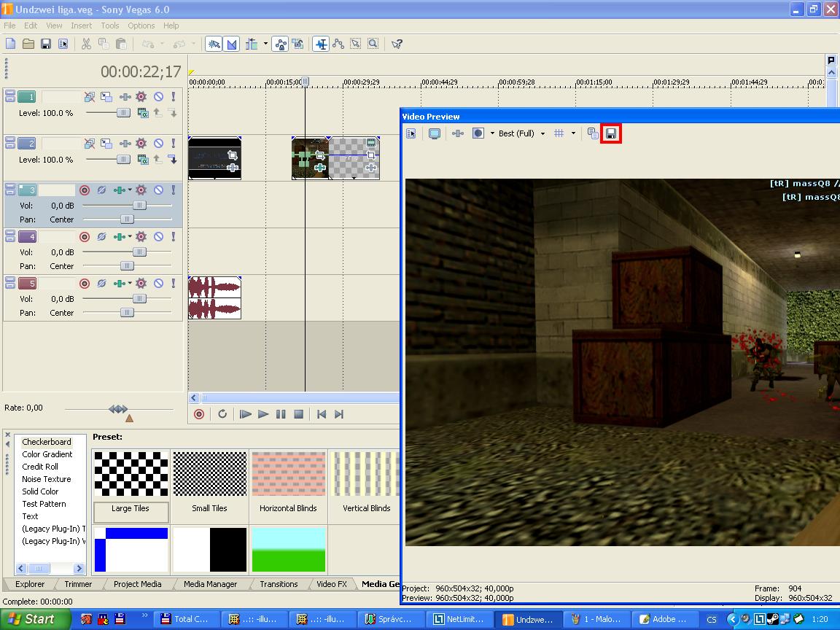
Task: Stop playback in the transport bar
Action: pos(299,414)
